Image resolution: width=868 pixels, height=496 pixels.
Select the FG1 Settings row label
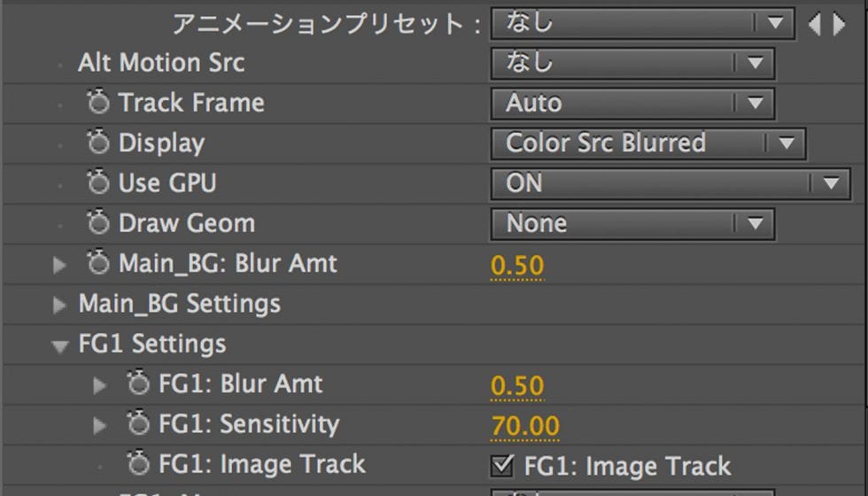tap(152, 344)
